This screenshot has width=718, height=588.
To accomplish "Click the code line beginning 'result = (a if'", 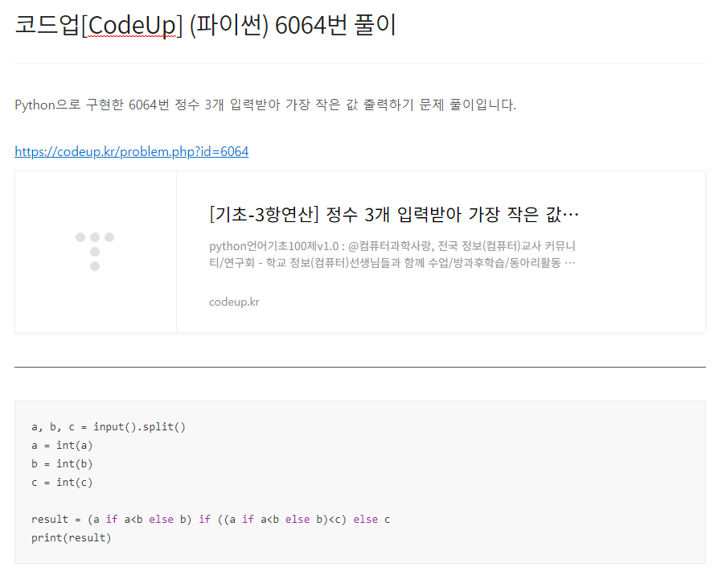I will (211, 520).
